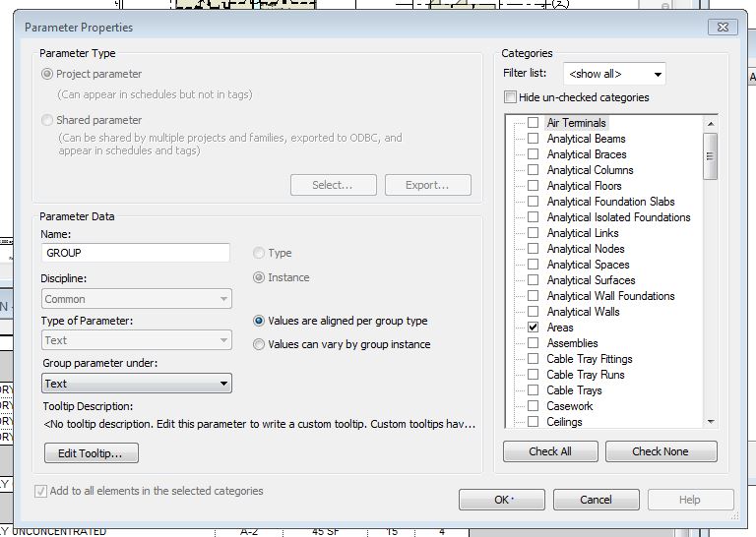Check the Analytical Beams category
The height and width of the screenshot is (537, 756).
533,139
